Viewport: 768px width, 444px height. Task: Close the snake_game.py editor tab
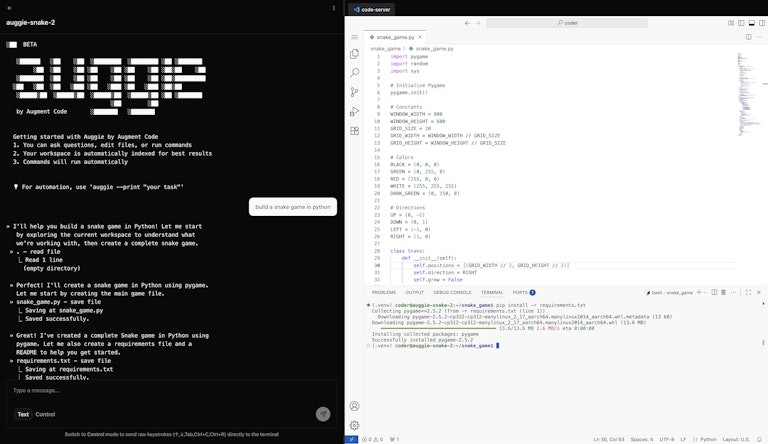click(420, 37)
